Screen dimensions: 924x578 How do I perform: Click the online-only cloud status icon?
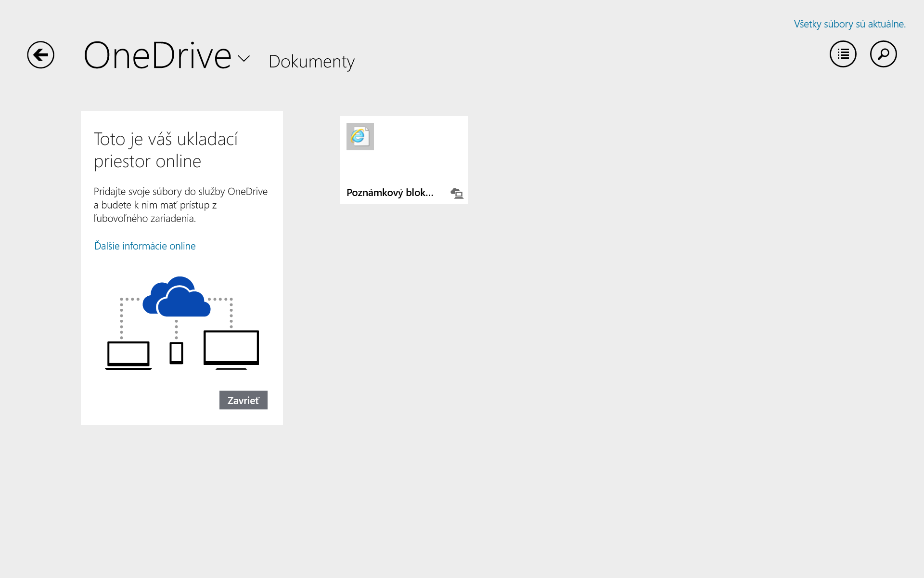click(x=457, y=193)
